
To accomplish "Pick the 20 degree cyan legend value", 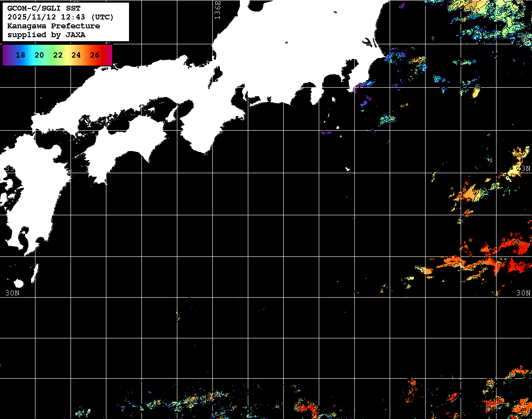I will click(39, 55).
